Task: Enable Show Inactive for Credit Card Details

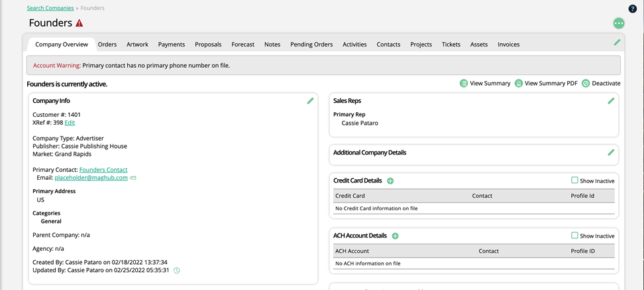Action: point(574,181)
